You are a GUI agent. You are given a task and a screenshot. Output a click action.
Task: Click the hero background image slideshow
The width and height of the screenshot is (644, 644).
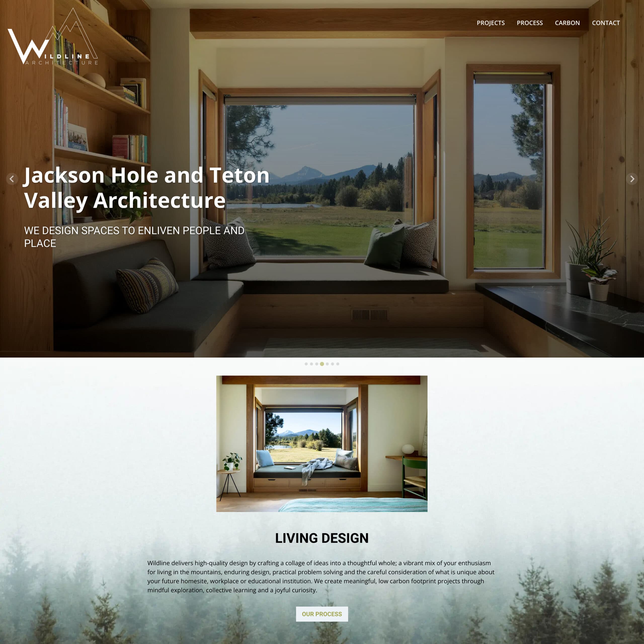coord(322,179)
